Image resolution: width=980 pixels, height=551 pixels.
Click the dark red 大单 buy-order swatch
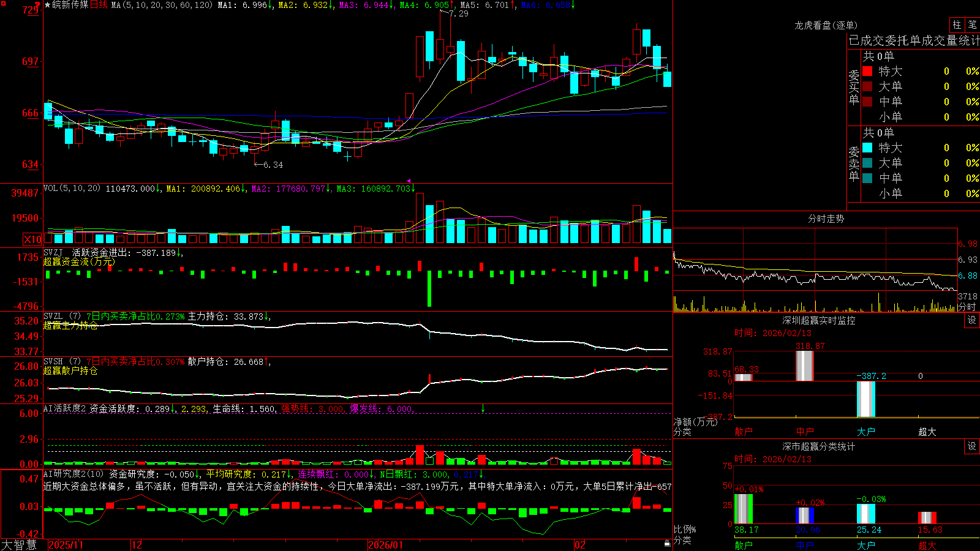[867, 86]
